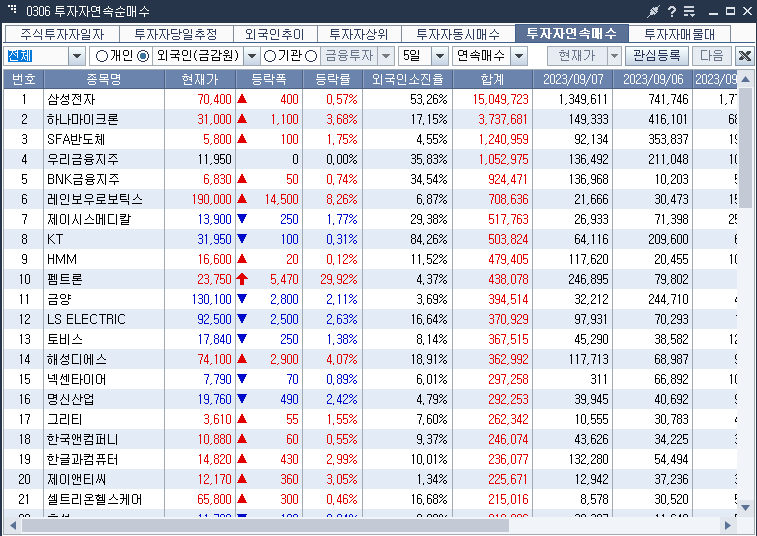This screenshot has height=536, width=757.
Task: Sort by 외국인소진율 column header
Action: click(x=407, y=79)
